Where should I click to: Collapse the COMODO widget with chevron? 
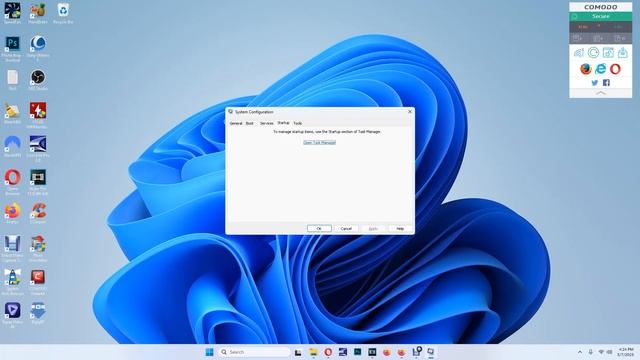600,93
